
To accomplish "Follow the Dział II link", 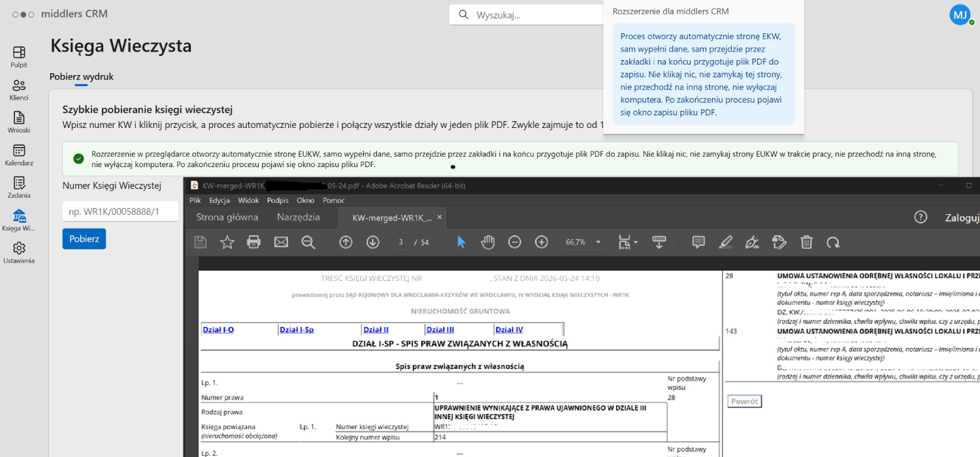I will (376, 330).
